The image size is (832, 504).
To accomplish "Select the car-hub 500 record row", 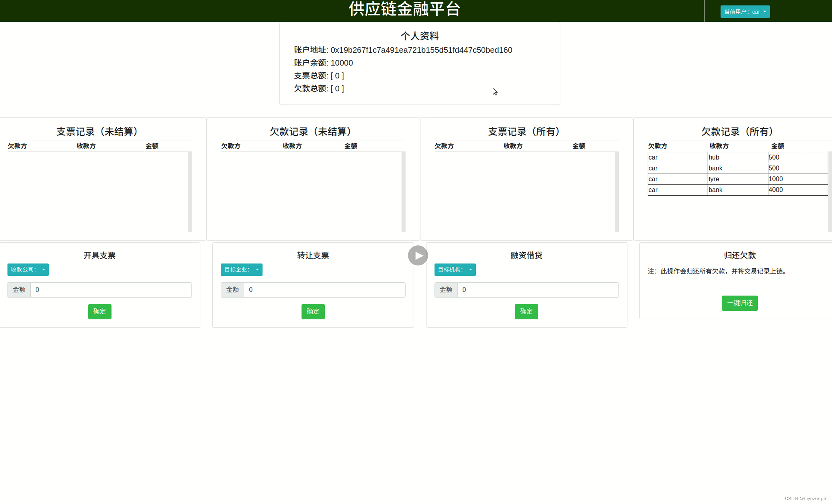I will click(737, 157).
